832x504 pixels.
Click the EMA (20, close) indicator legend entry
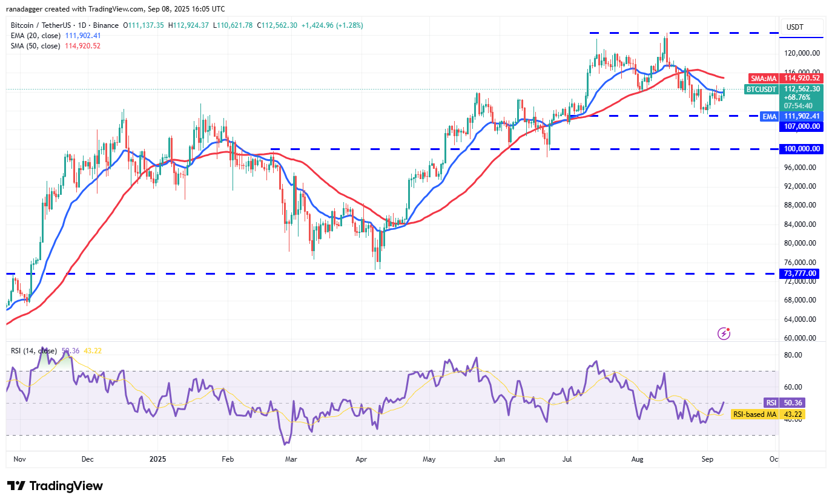pos(36,36)
